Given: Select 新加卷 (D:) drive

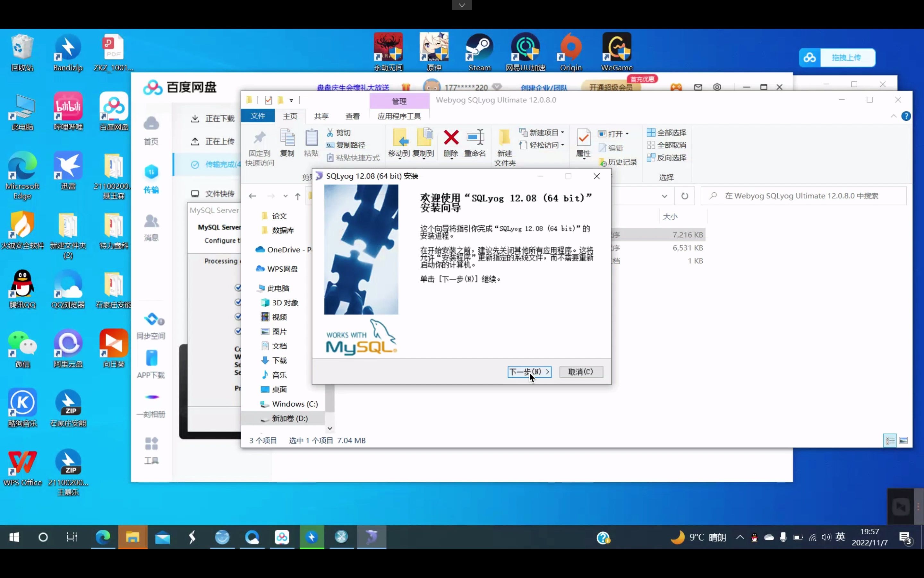Looking at the screenshot, I should [289, 419].
